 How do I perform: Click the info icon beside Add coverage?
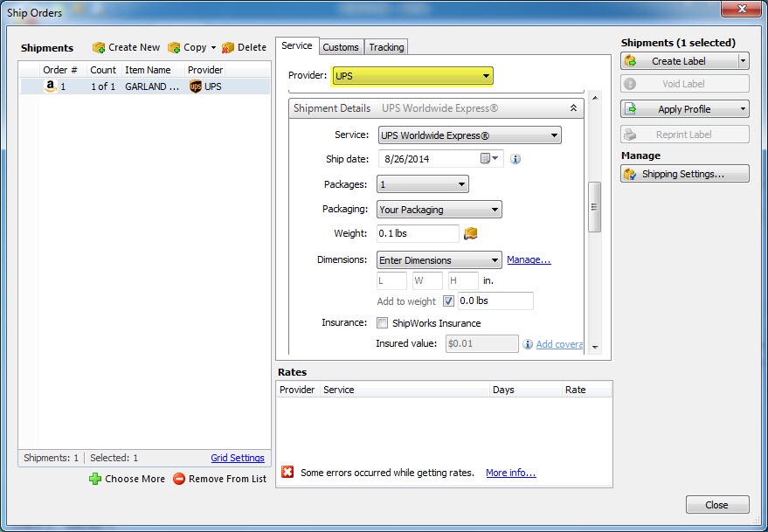(x=528, y=344)
